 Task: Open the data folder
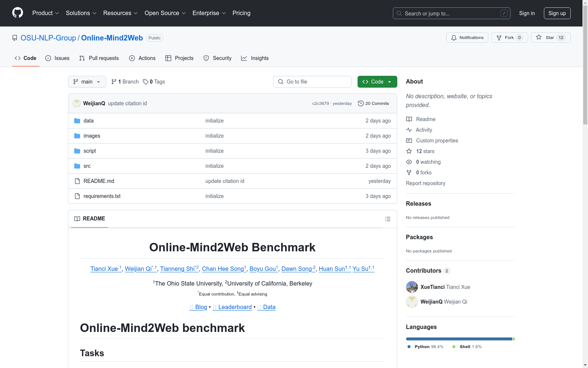(88, 121)
